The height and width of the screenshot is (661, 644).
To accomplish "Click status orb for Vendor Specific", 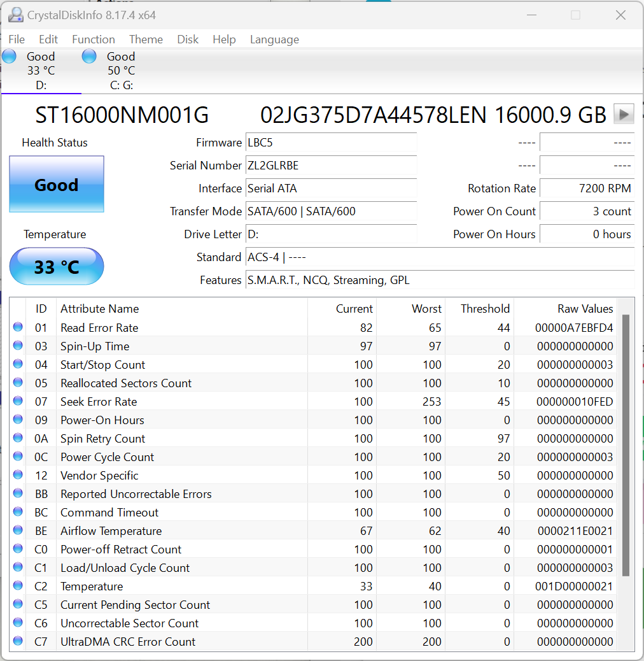I will (x=18, y=474).
